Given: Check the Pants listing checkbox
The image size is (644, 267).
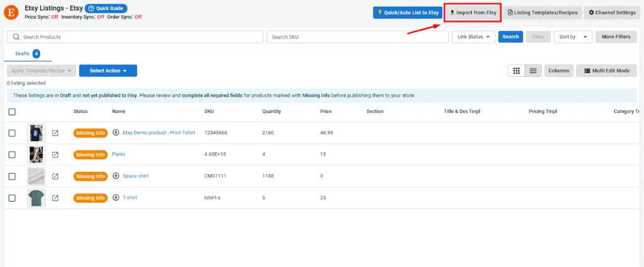Looking at the screenshot, I should [x=12, y=154].
